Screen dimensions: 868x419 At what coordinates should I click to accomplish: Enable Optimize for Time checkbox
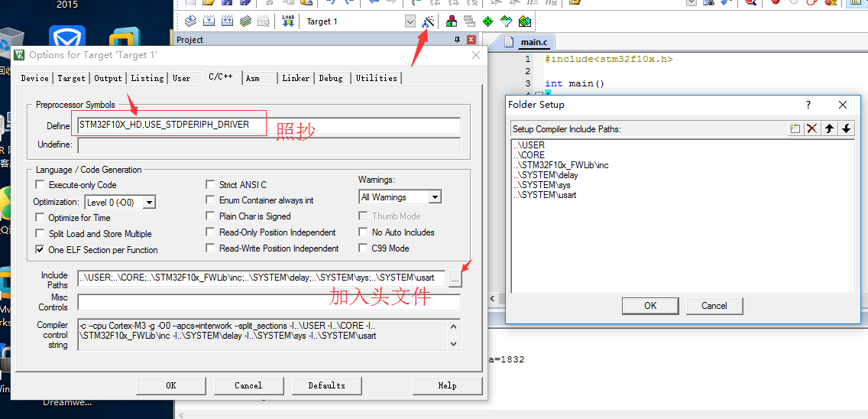point(40,217)
